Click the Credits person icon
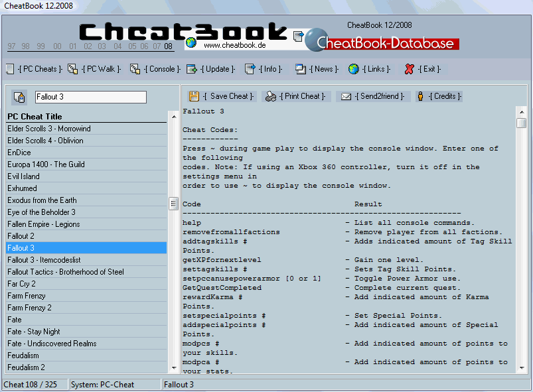Screen dimensions: 533x392 pos(420,96)
